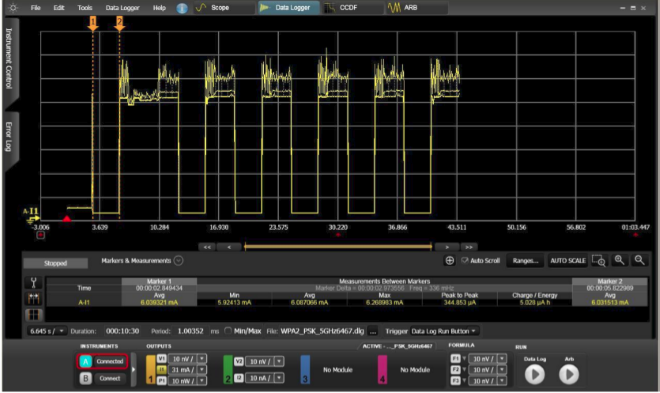Select marker 2 flag on the graph

120,23
